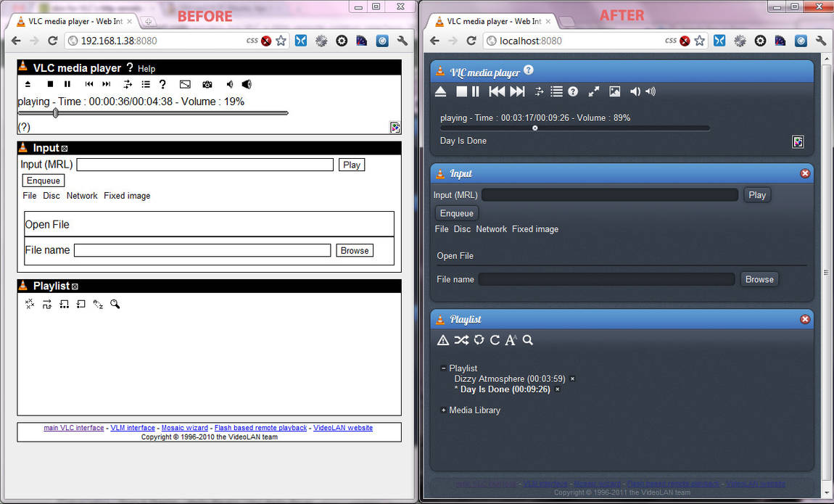Close the Input panel in AFTER window

[805, 173]
